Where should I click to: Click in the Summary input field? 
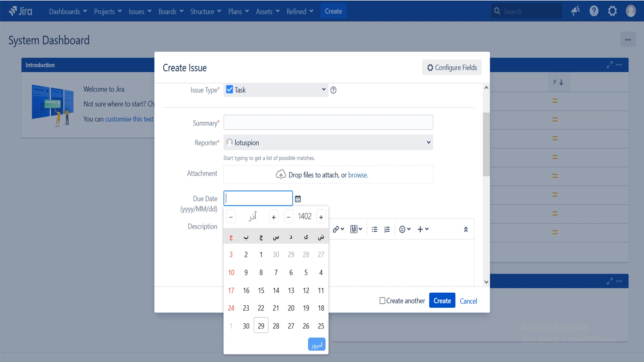[328, 122]
